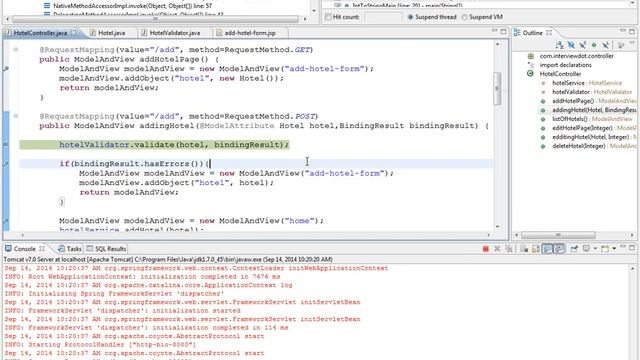Toggle Hide Local Types in Outline toolbar
The image size is (640, 360).
(x=606, y=45)
